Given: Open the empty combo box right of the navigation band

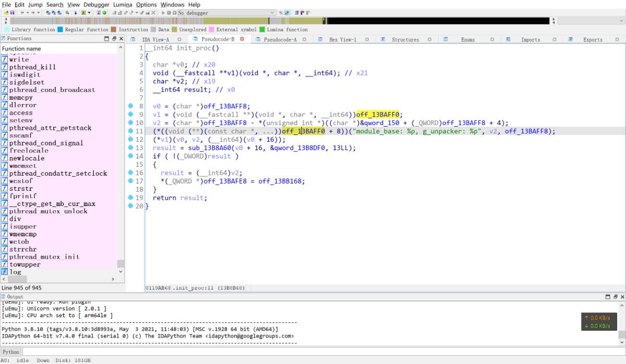Looking at the screenshot, I should [x=592, y=21].
